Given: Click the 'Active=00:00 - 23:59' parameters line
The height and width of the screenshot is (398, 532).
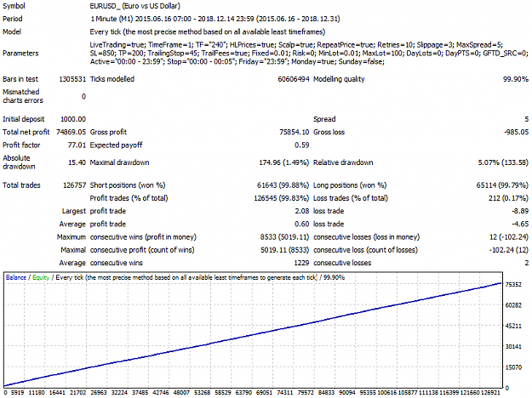Looking at the screenshot, I should tap(237, 62).
